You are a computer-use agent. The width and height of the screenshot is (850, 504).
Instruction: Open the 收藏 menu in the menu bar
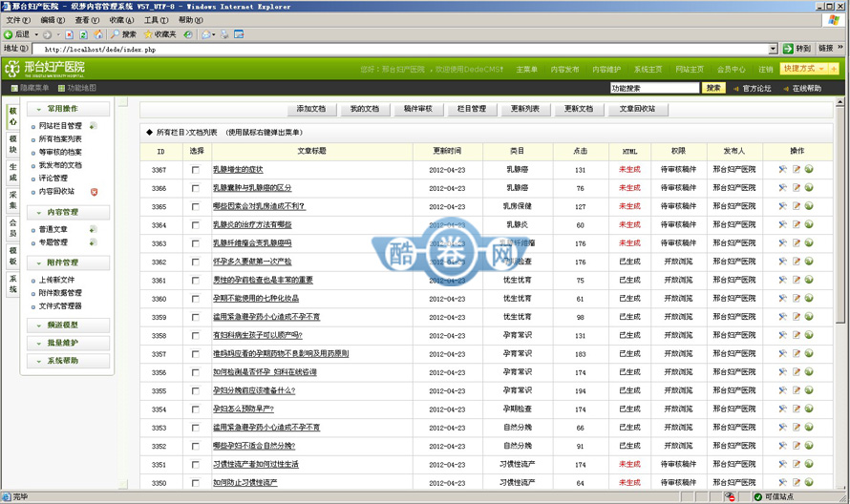pos(121,20)
